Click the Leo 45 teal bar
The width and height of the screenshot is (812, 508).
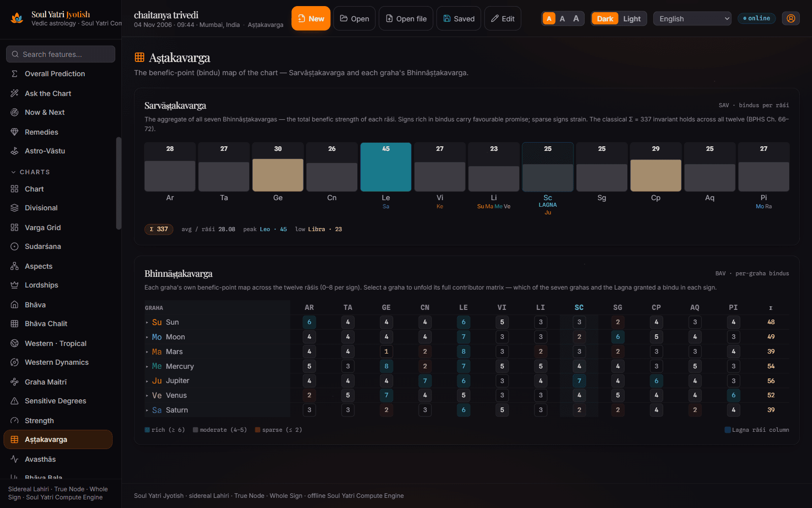(x=386, y=167)
